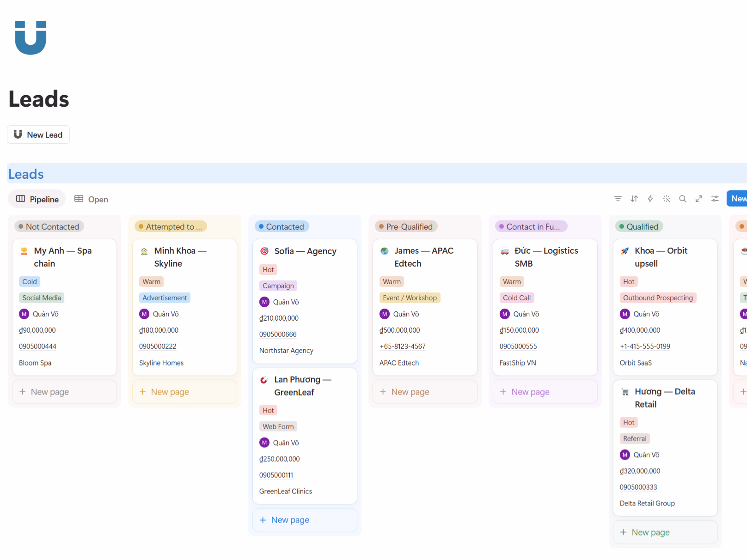Add new page in Not Contacted column
The height and width of the screenshot is (560, 747).
(65, 392)
